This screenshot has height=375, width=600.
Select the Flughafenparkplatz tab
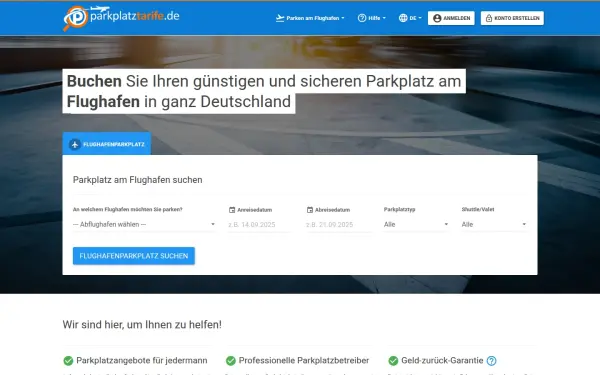pyautogui.click(x=107, y=144)
